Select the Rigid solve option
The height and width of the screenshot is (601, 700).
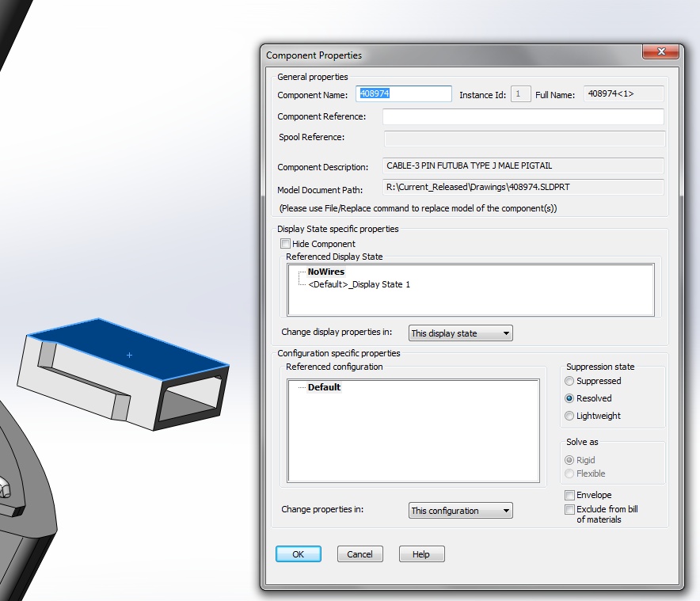569,460
